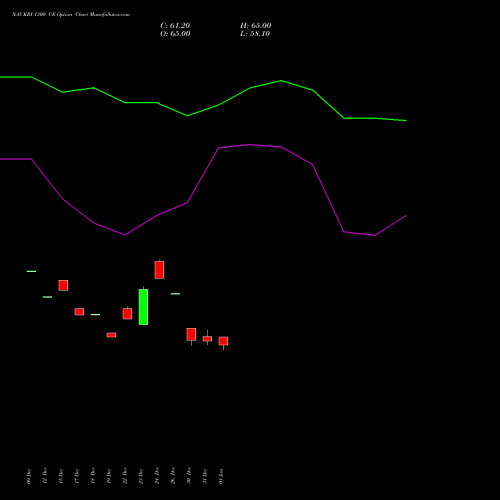Screen dimensions: 500x500
Task: Click the flat dash candle for 09 Dec
Action: click(31, 271)
